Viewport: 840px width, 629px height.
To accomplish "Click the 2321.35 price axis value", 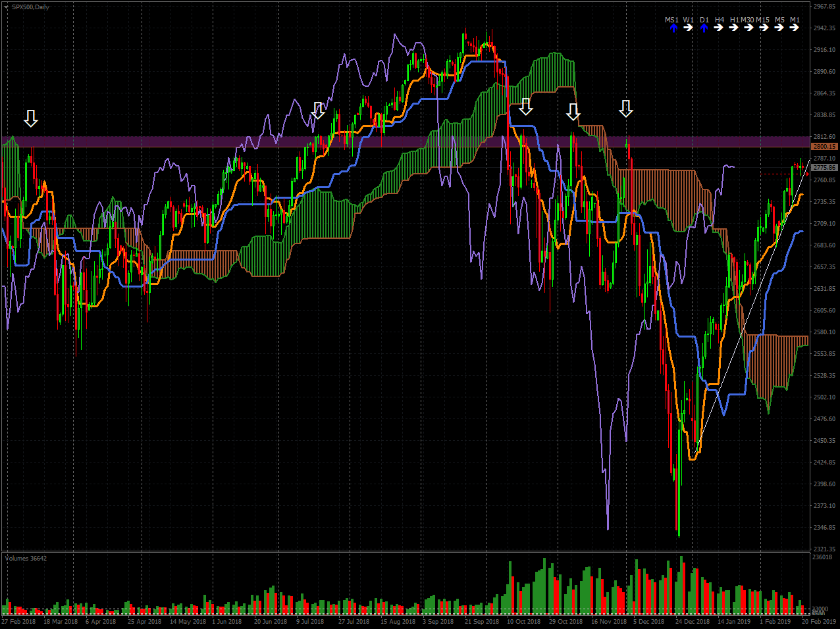I will click(x=824, y=549).
